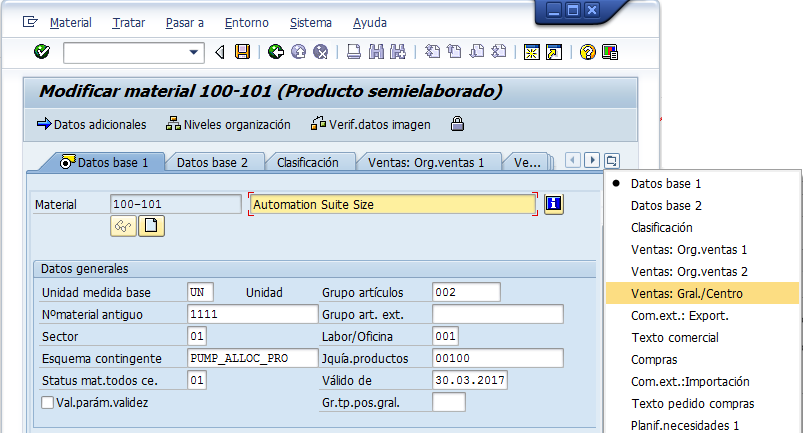This screenshot has height=433, width=803.
Task: Click the Generate Shortcut icon
Action: click(554, 52)
